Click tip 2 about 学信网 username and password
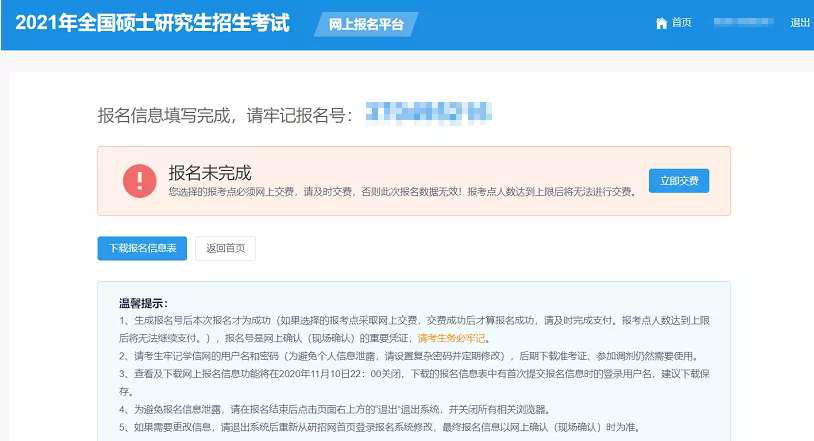Screen dimensions: 814x441 pyautogui.click(x=408, y=356)
